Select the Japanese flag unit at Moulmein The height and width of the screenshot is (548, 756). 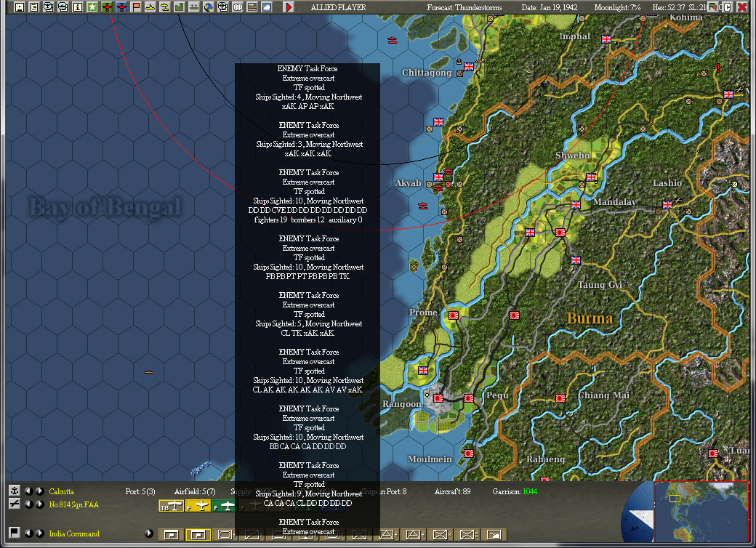(x=469, y=453)
